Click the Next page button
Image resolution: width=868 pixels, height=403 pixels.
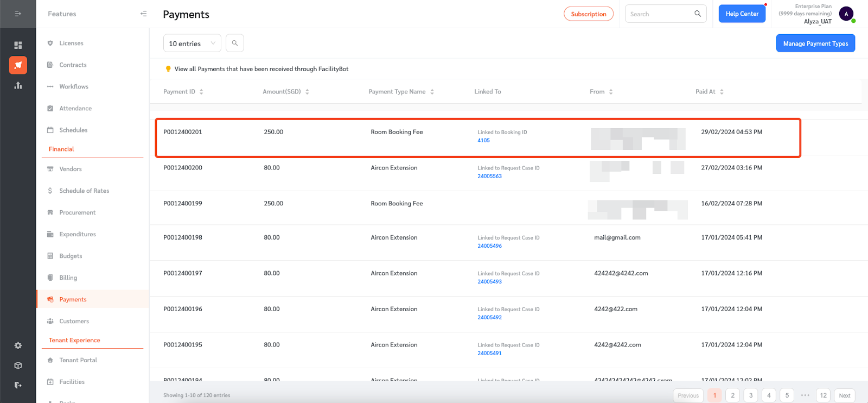pyautogui.click(x=844, y=395)
